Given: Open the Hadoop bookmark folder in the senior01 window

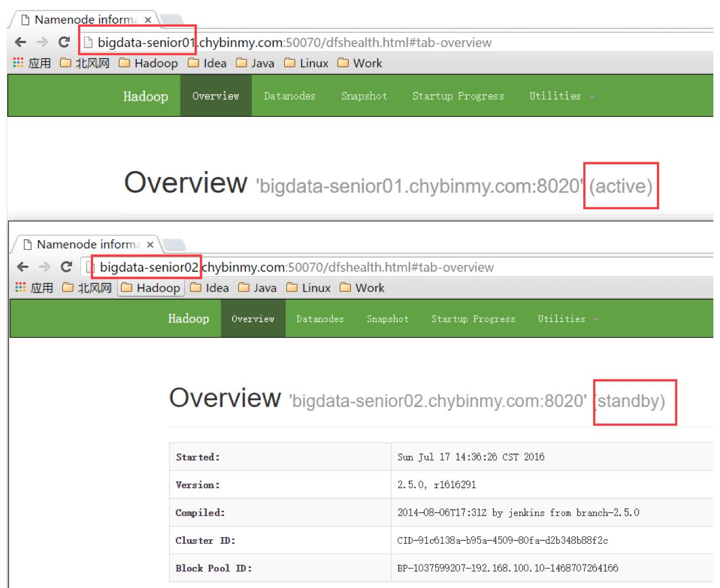Looking at the screenshot, I should click(148, 63).
